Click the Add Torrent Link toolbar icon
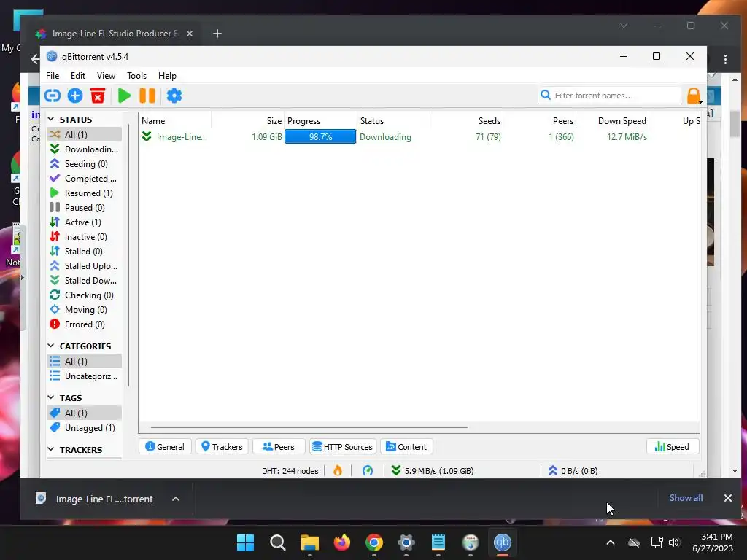Viewport: 747px width, 560px height. pos(53,96)
